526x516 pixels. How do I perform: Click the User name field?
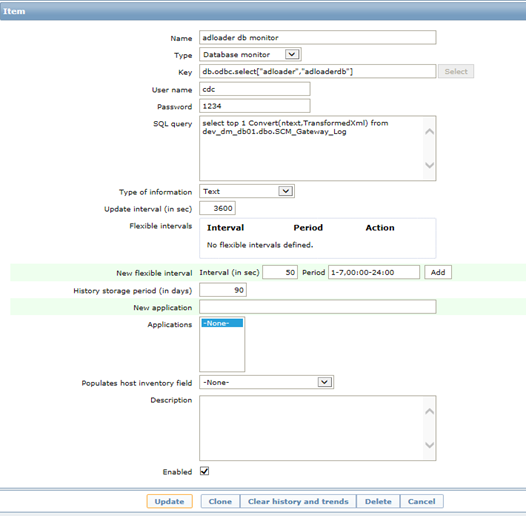255,89
